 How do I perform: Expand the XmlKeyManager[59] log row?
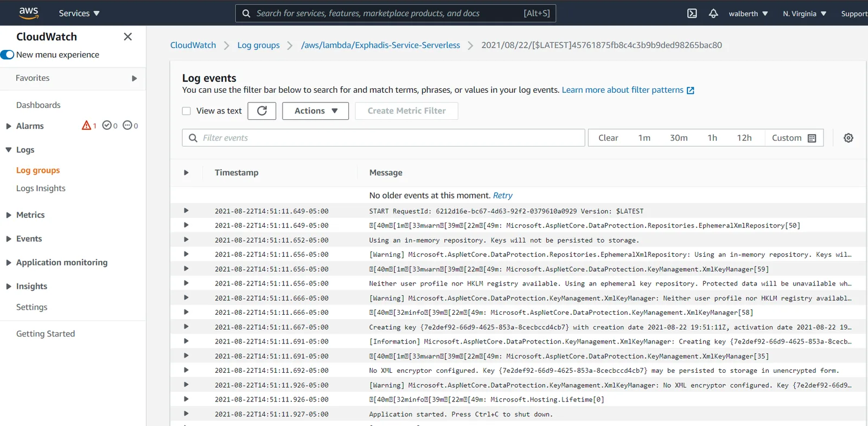click(x=186, y=269)
